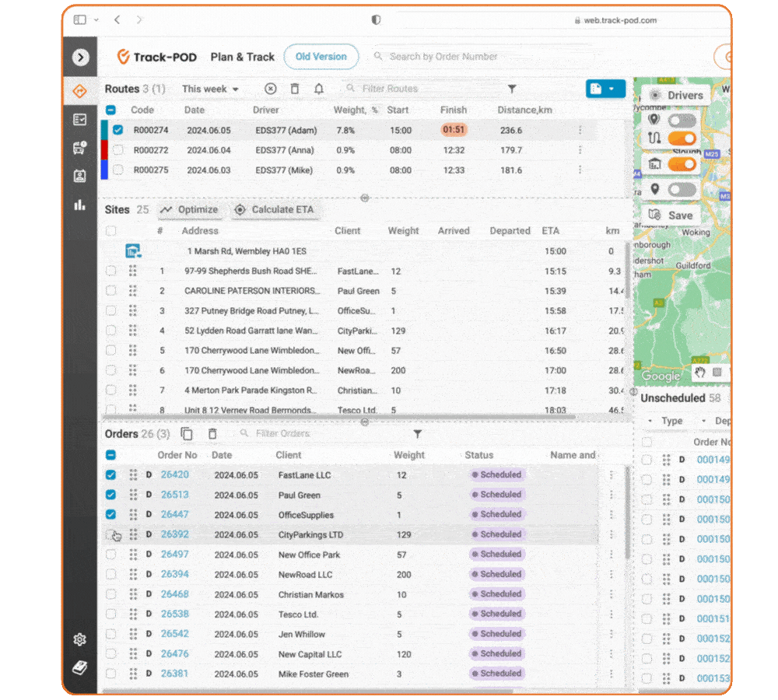Open the browser sidebar dropdown chevron

tap(96, 20)
